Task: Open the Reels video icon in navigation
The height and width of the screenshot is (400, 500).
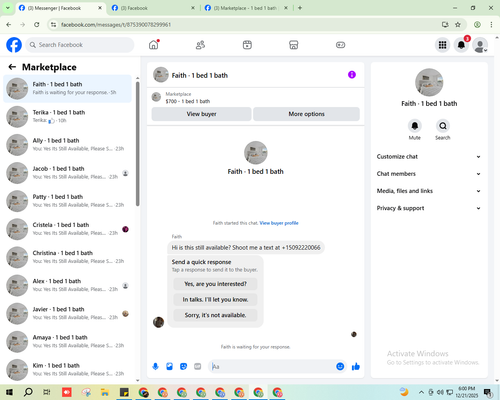Action: [247, 45]
